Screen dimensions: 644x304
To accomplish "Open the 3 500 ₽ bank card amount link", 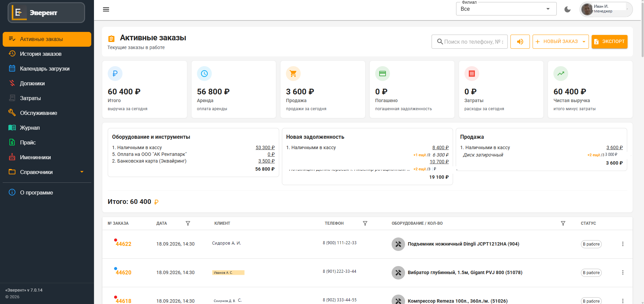I will click(x=266, y=161).
